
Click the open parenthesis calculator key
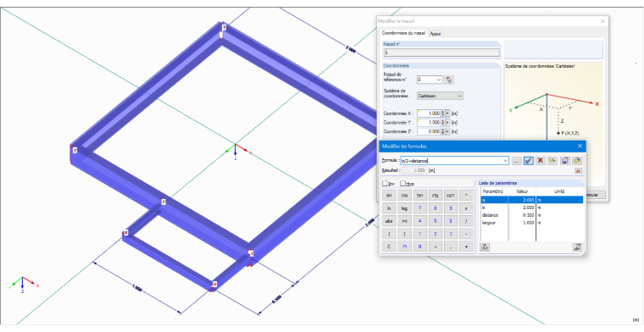389,234
